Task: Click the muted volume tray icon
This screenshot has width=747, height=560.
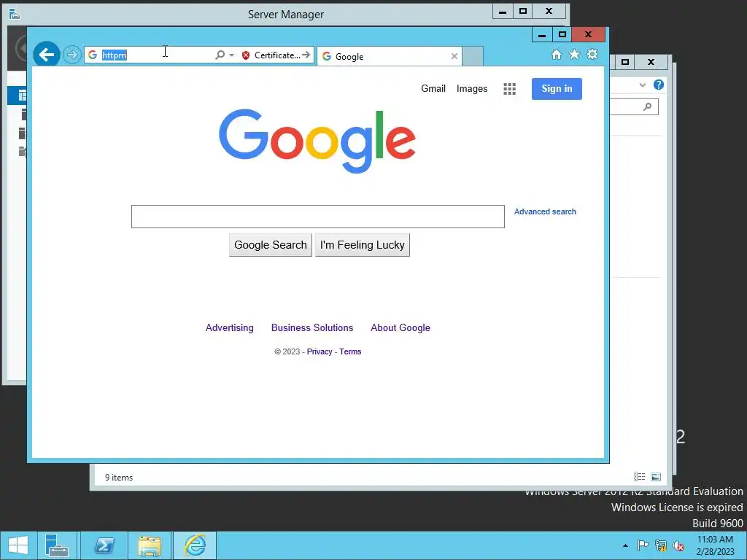Action: click(678, 545)
